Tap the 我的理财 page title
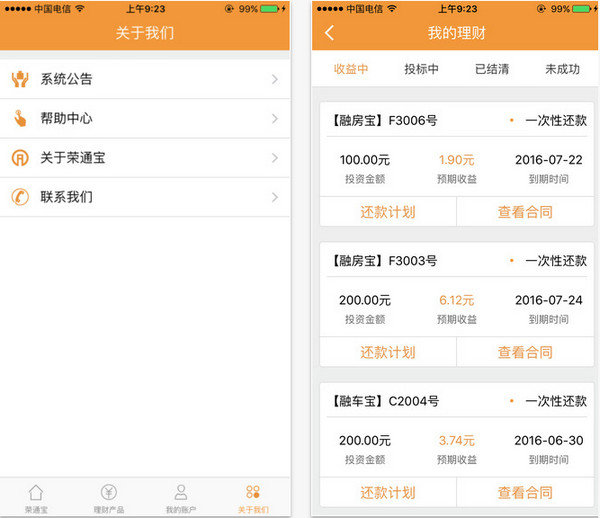 457,33
